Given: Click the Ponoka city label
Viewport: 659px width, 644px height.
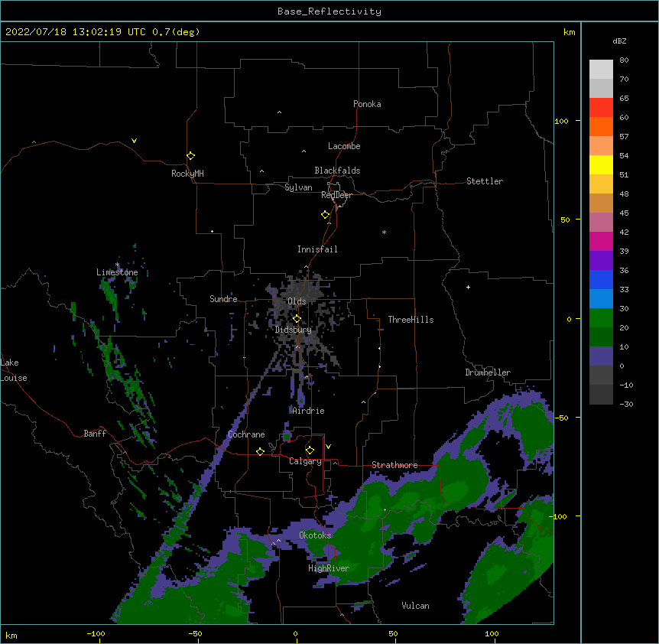Looking at the screenshot, I should (x=367, y=104).
